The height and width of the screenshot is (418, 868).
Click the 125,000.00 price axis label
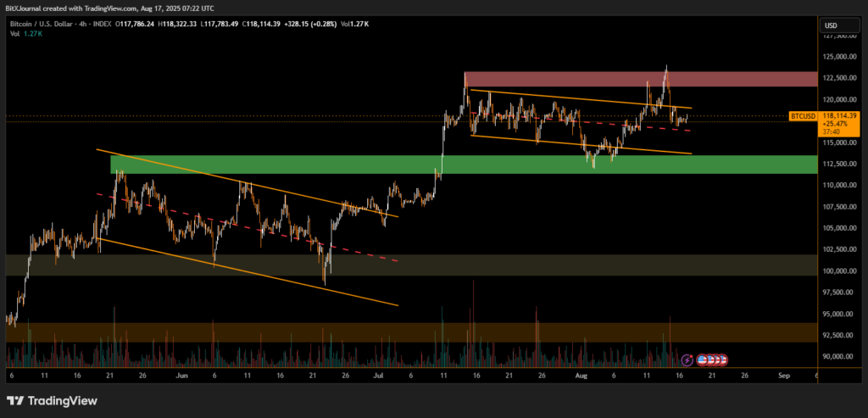(x=840, y=57)
